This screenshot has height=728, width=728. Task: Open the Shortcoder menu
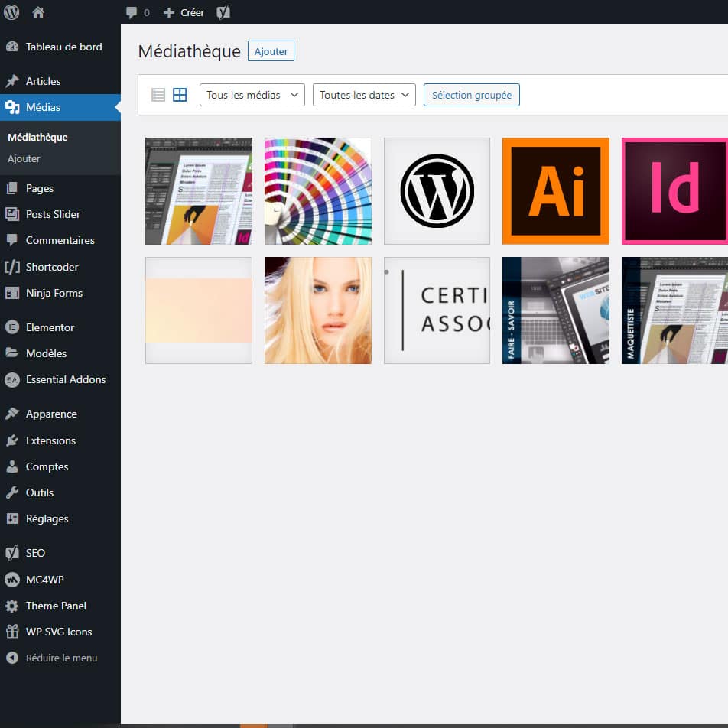[x=53, y=267]
